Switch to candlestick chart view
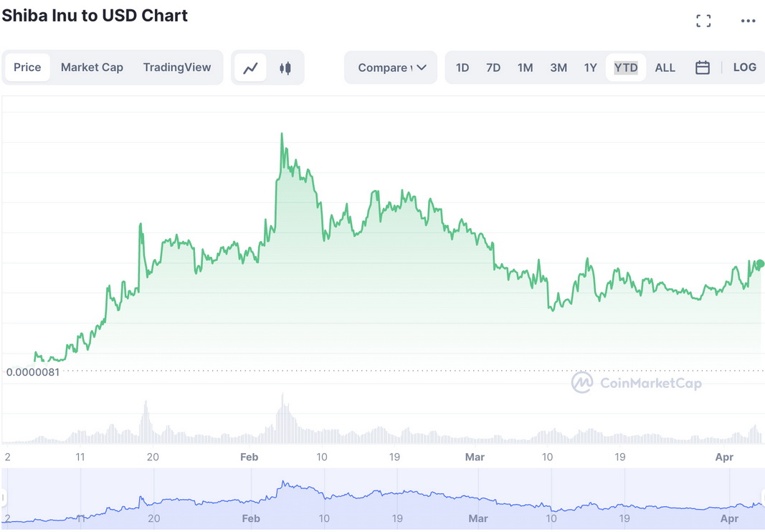 click(285, 68)
